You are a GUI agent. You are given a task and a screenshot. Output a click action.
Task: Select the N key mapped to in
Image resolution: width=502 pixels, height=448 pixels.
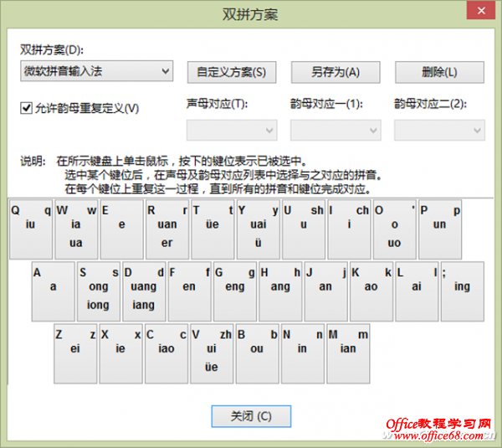303,353
